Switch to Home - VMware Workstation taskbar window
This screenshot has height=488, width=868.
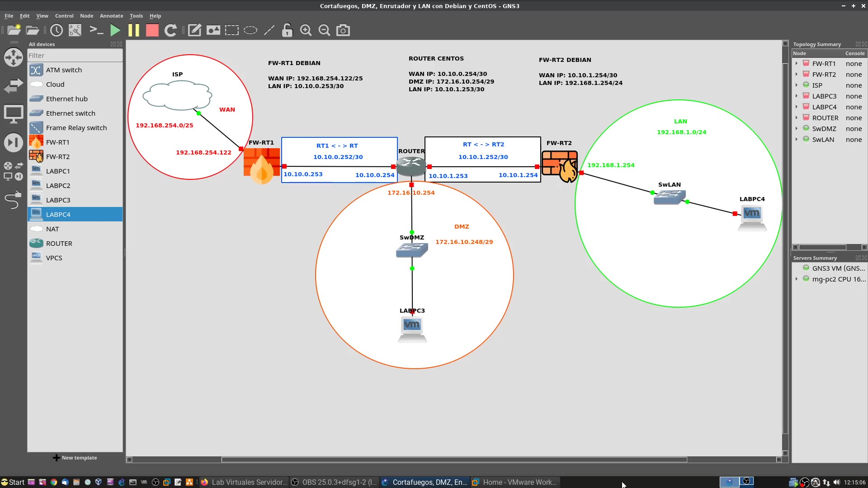(x=515, y=482)
